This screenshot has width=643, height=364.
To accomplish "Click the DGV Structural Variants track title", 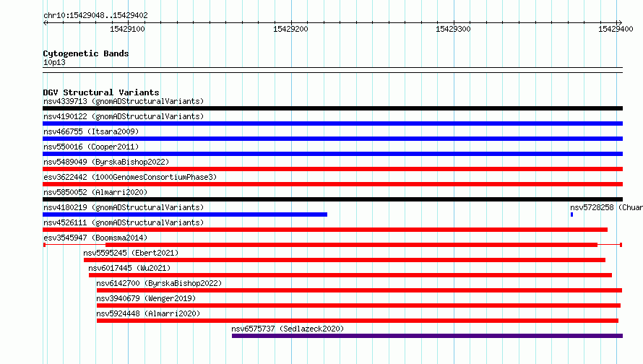I will pyautogui.click(x=101, y=92).
